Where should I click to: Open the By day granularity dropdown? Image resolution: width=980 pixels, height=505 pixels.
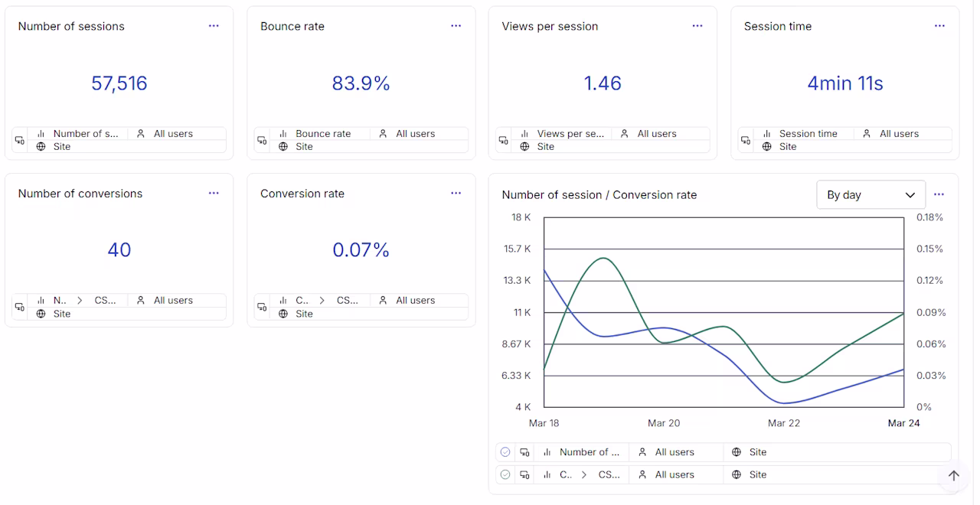871,194
